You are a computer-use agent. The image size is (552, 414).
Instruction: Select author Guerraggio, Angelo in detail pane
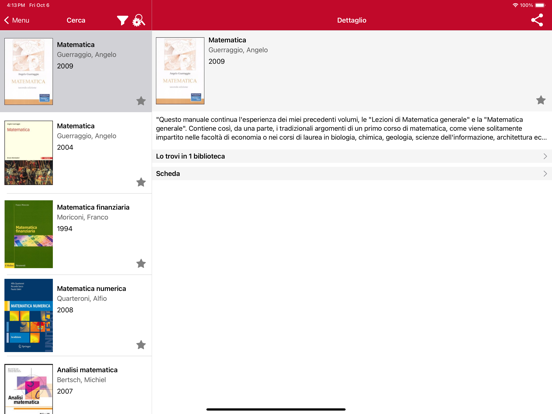pyautogui.click(x=238, y=50)
